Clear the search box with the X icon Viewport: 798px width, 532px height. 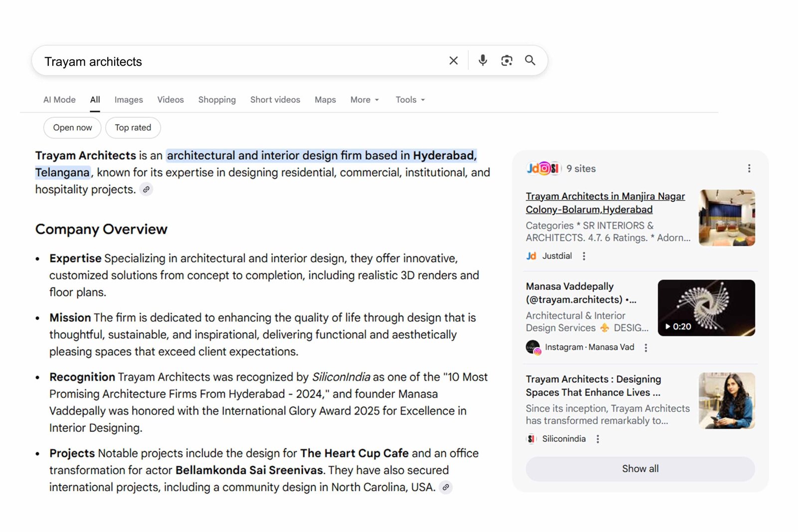point(453,61)
